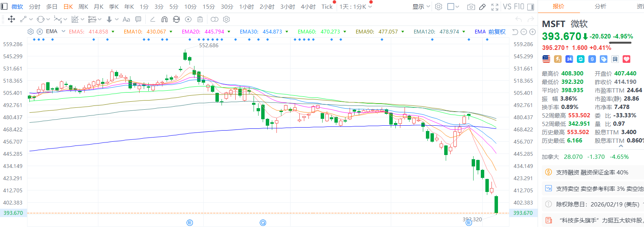Open EMA indicator settings gear
The width and height of the screenshot is (644, 227).
(x=31, y=32)
